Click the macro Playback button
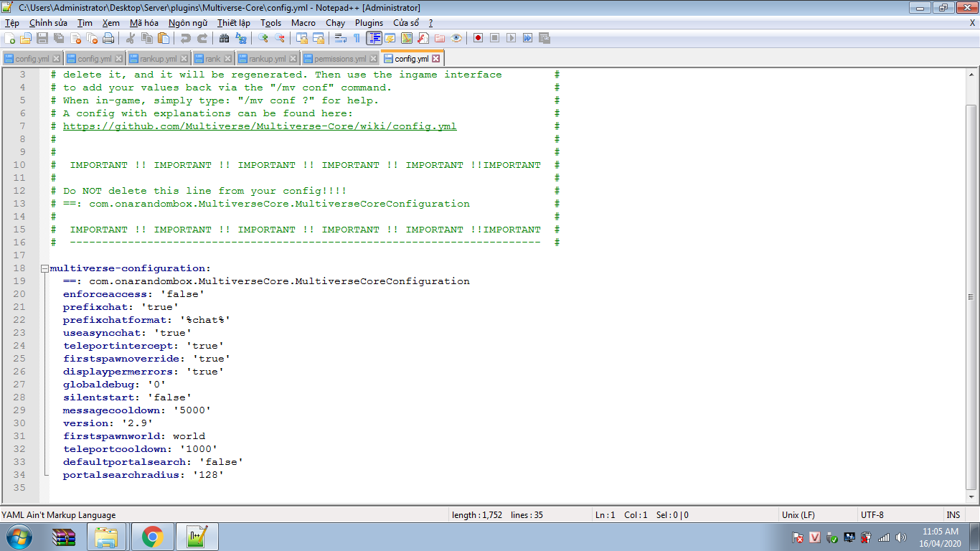 (511, 38)
